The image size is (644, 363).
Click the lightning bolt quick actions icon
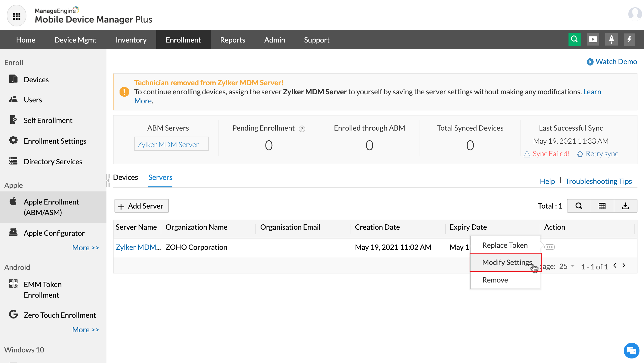(x=629, y=39)
